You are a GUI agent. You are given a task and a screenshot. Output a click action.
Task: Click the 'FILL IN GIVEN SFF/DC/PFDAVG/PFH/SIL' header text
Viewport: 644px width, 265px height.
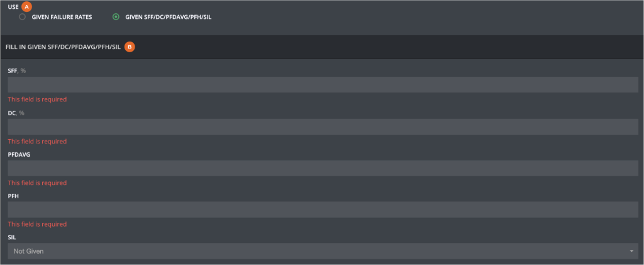point(63,47)
